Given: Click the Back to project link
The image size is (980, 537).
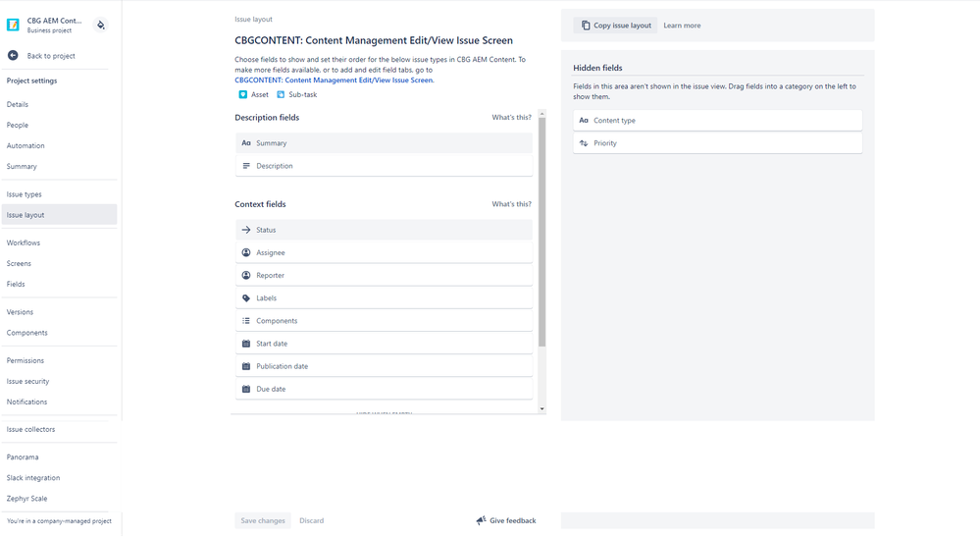Looking at the screenshot, I should tap(51, 56).
